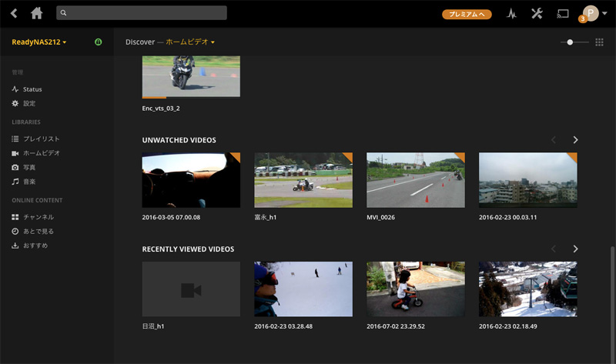
Task: Open チャンネル under Online Content
Action: [38, 217]
